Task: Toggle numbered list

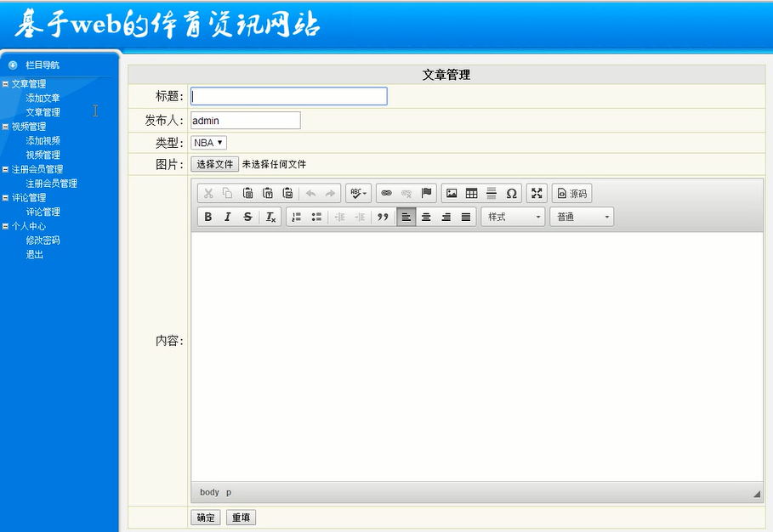Action: click(x=296, y=217)
